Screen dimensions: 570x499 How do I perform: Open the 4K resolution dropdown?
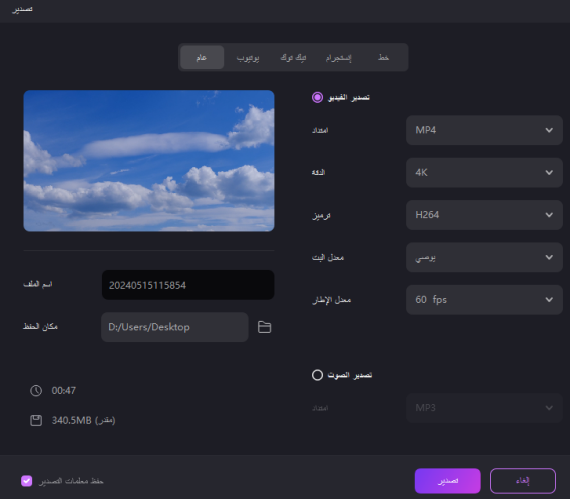(x=484, y=173)
